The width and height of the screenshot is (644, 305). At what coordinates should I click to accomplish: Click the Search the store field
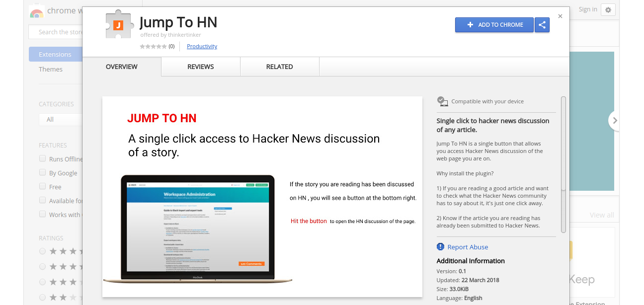tap(56, 32)
